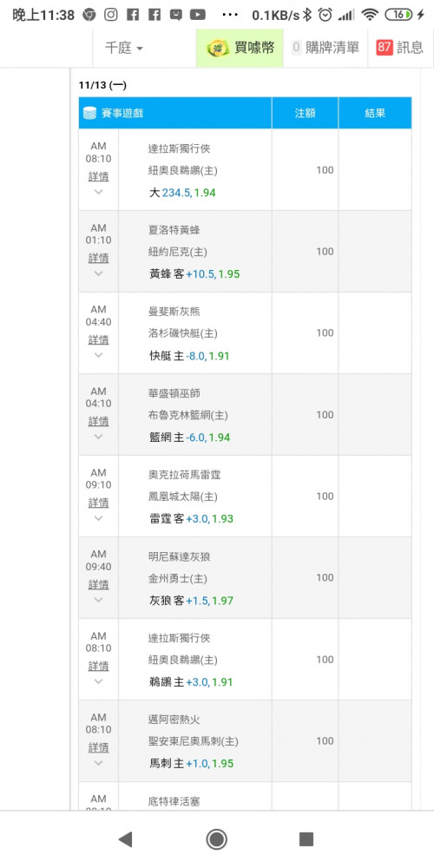Viewport: 434px width, 868px height.
Task: Tap the YouTube notification icon in status bar
Action: 198,15
